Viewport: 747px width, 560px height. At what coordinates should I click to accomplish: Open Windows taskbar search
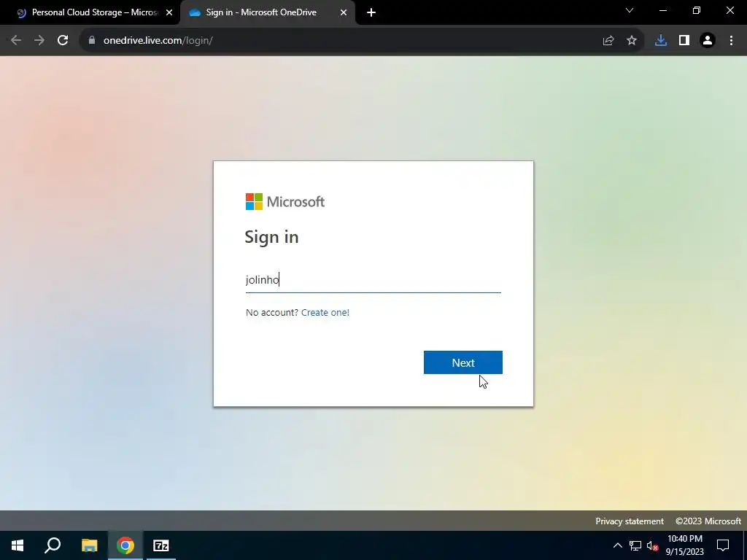click(x=53, y=545)
